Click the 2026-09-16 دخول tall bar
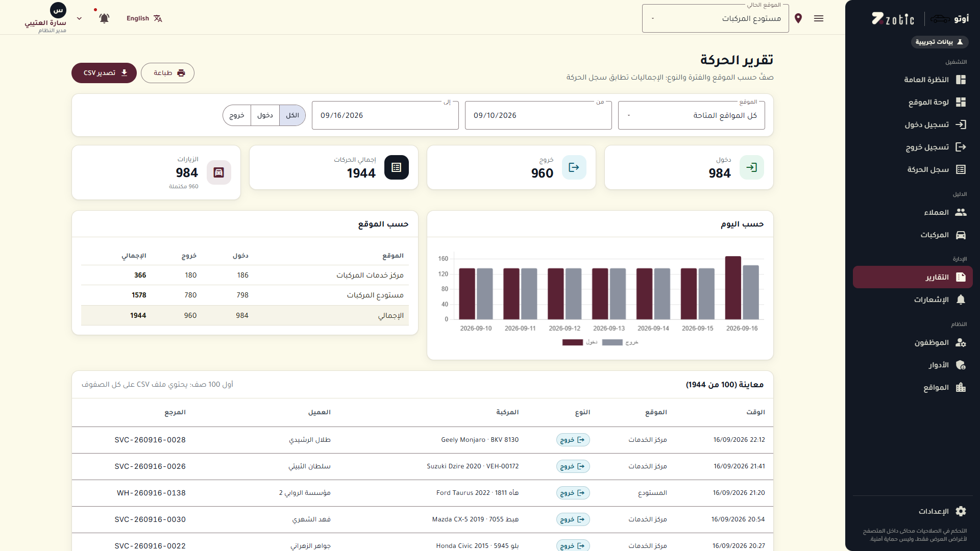The height and width of the screenshot is (551, 980). click(x=733, y=288)
